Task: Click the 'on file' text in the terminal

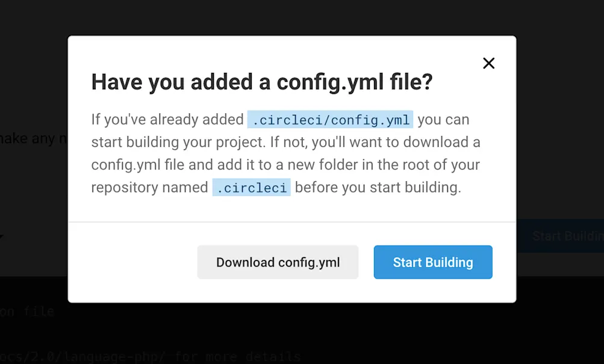Action: 26,311
